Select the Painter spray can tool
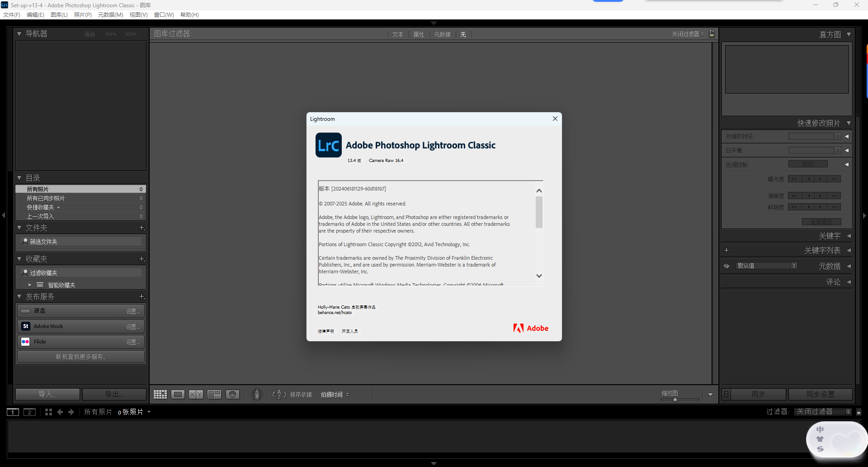This screenshot has height=467, width=868. (x=256, y=394)
